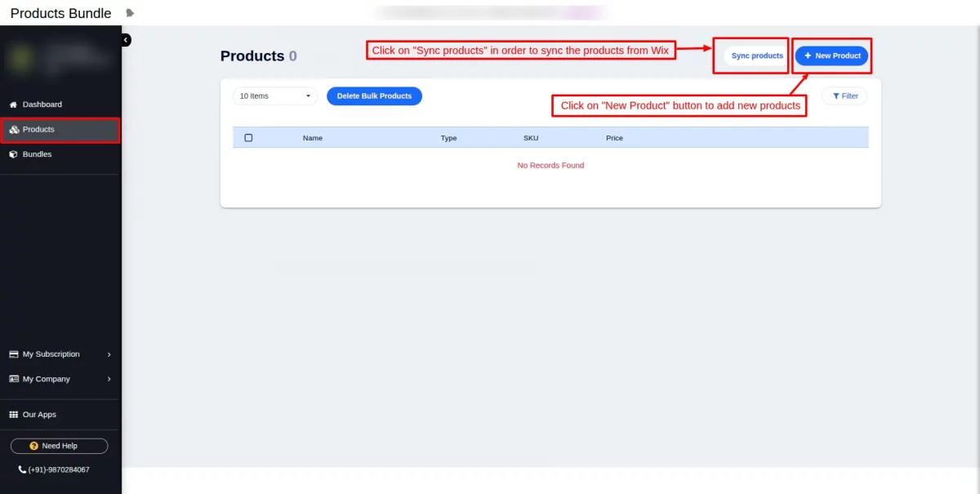This screenshot has height=494, width=980.
Task: Click the Products Bundle app title
Action: pos(61,13)
